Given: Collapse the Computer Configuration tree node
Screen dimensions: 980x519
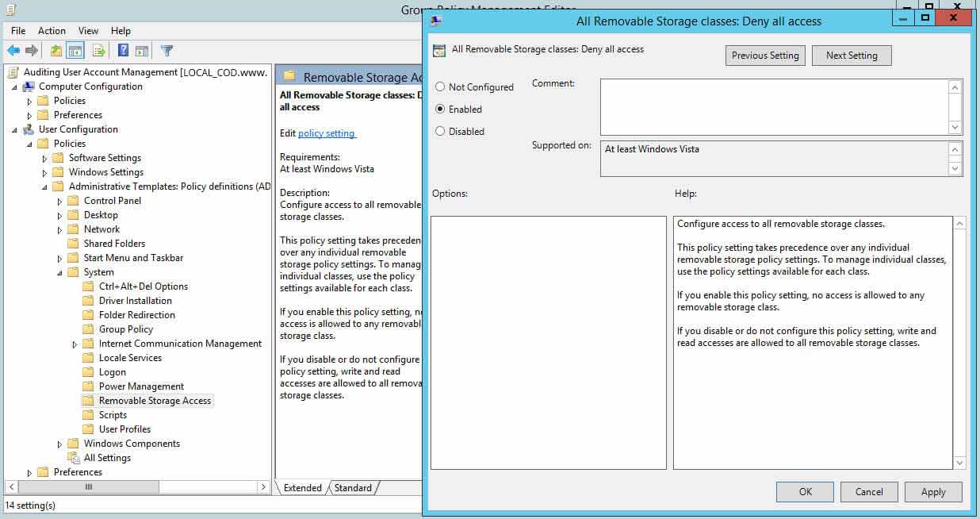Looking at the screenshot, I should (x=15, y=87).
